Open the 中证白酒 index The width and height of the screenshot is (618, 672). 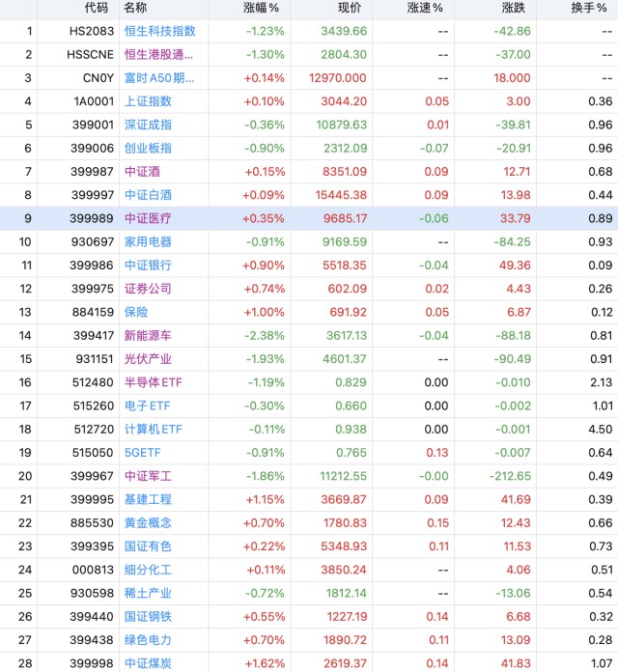(x=148, y=195)
